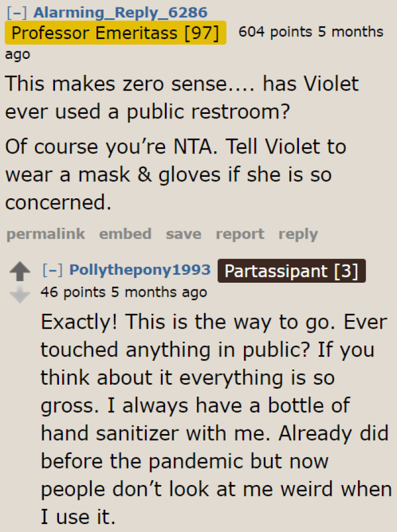Collapse the Alarming_Reply_6286 comment thread
Screen dimensions: 397x532
click(x=18, y=12)
